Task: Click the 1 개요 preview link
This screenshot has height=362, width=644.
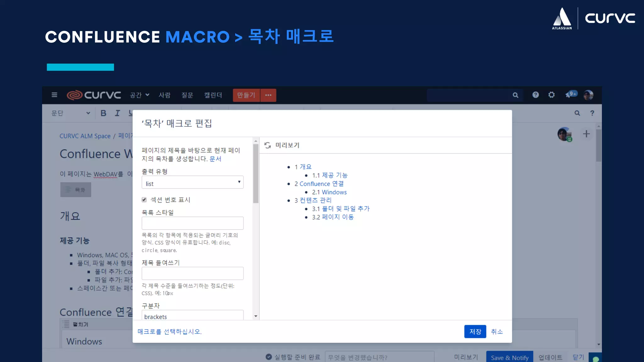Action: coord(305,167)
